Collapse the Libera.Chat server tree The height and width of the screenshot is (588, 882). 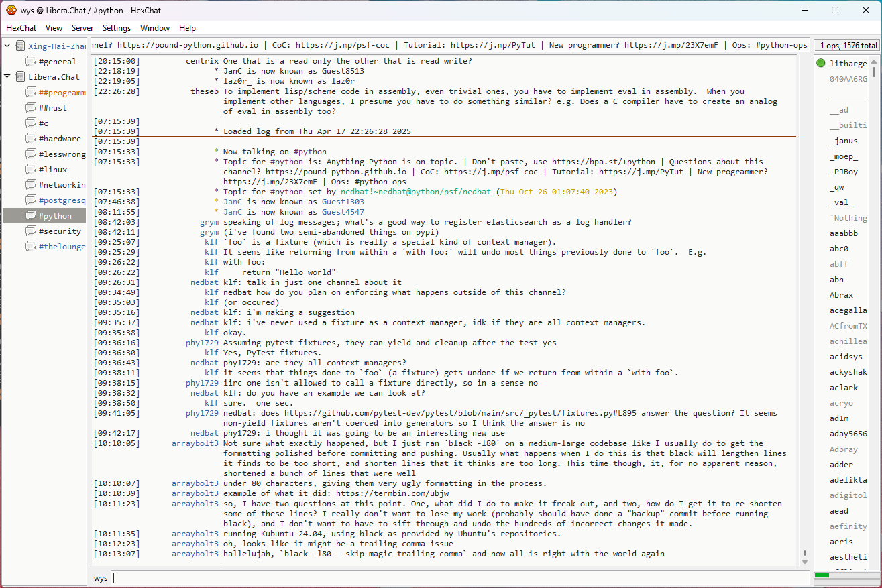click(x=7, y=77)
